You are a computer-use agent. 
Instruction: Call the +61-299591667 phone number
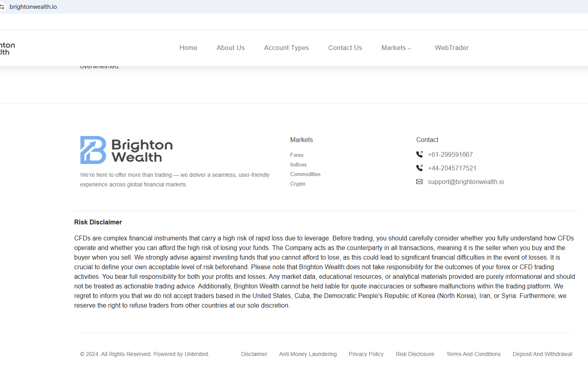tap(450, 154)
